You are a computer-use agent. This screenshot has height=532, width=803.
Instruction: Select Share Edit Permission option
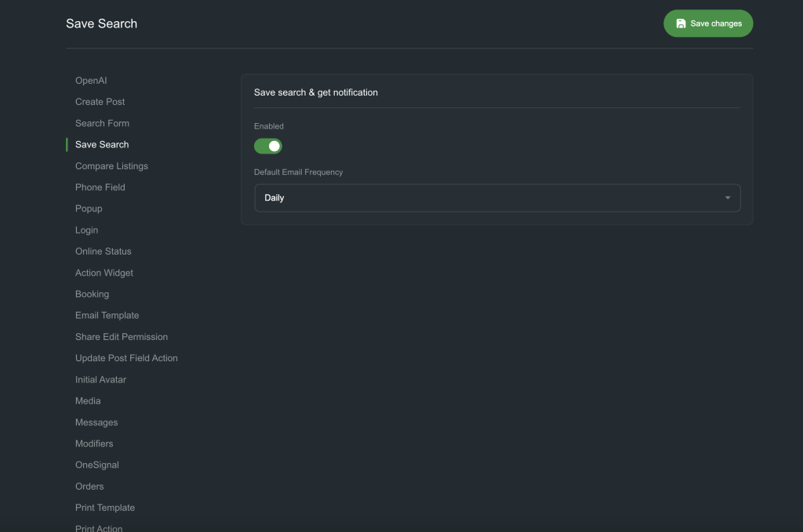(122, 337)
